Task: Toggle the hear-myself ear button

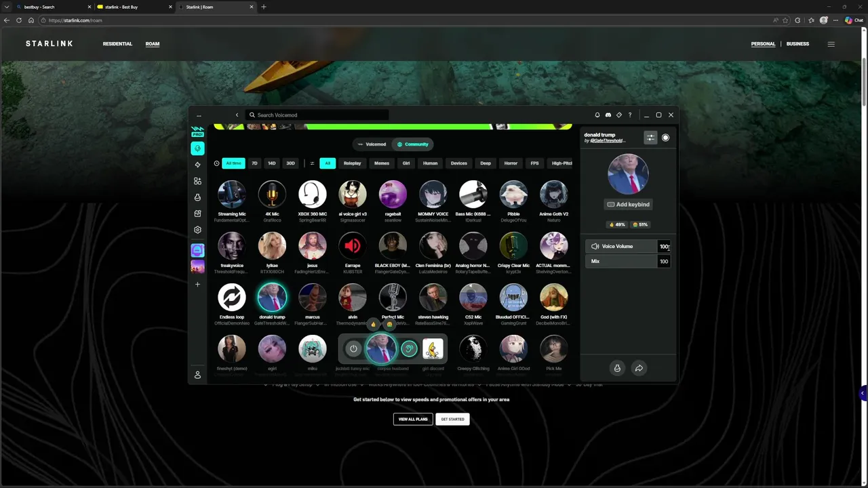Action: [x=408, y=349]
